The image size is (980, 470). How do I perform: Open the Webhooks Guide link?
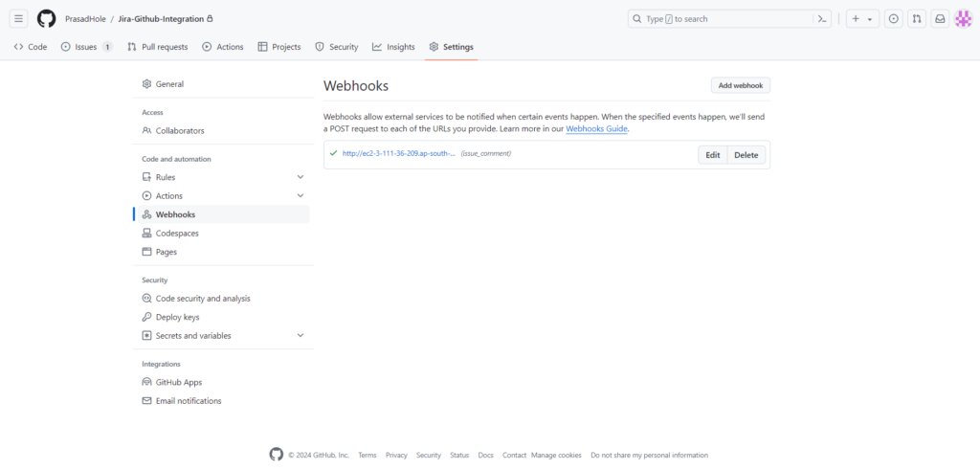[597, 129]
